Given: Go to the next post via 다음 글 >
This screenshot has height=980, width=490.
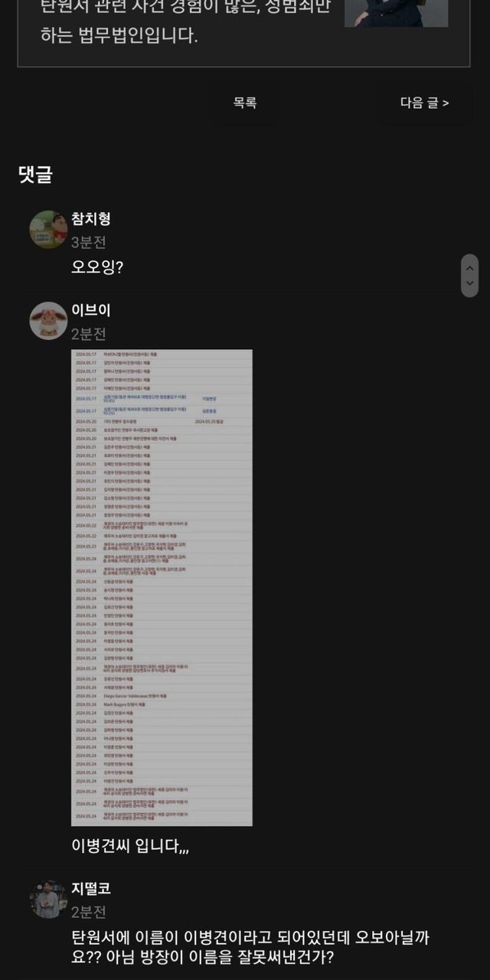Looking at the screenshot, I should point(424,103).
